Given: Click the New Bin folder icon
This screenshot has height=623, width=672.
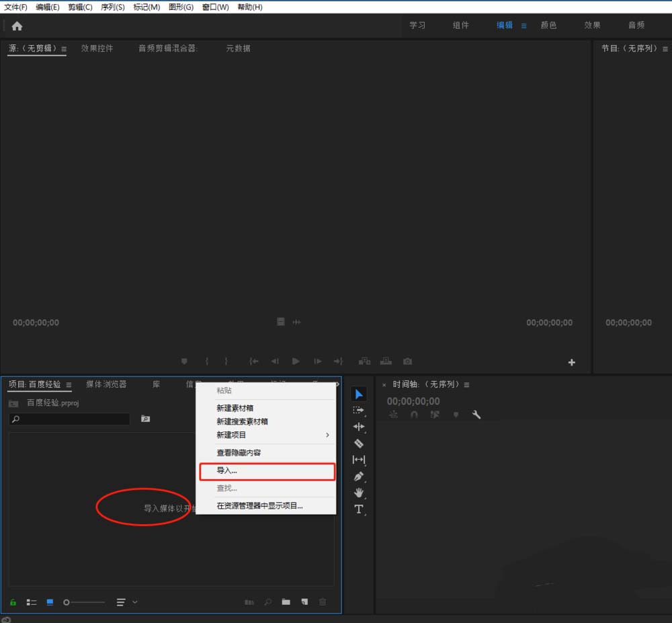Looking at the screenshot, I should (286, 602).
